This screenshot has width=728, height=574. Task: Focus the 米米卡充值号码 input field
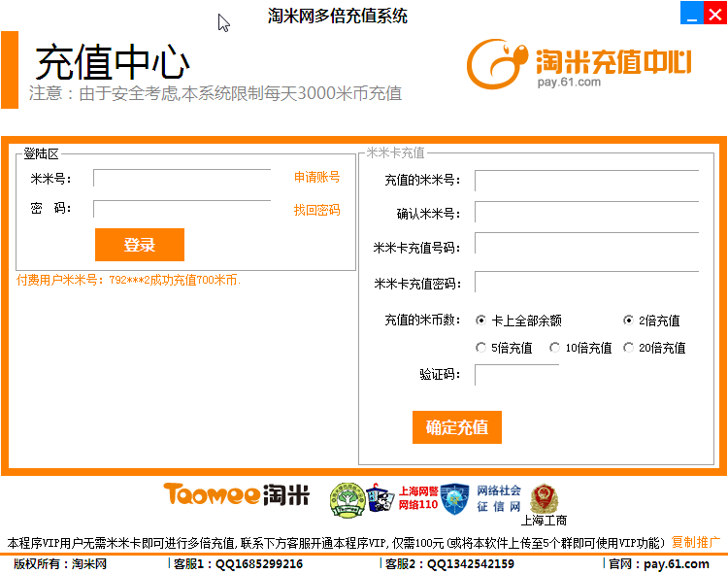click(x=587, y=243)
